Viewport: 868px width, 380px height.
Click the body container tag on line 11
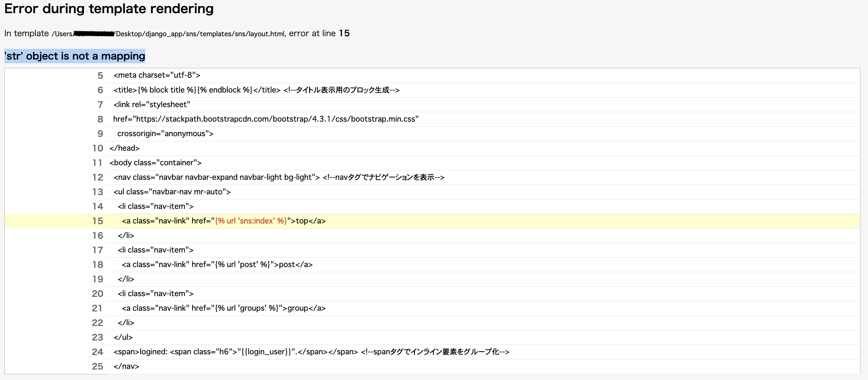(155, 162)
